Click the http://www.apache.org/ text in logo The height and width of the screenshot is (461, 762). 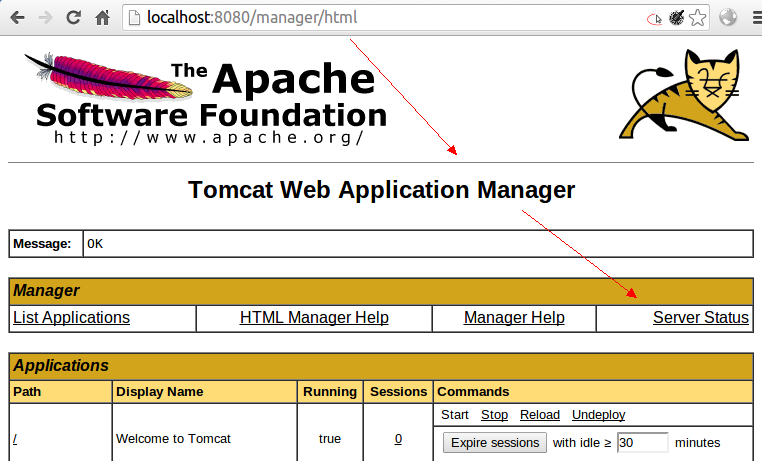(x=208, y=137)
